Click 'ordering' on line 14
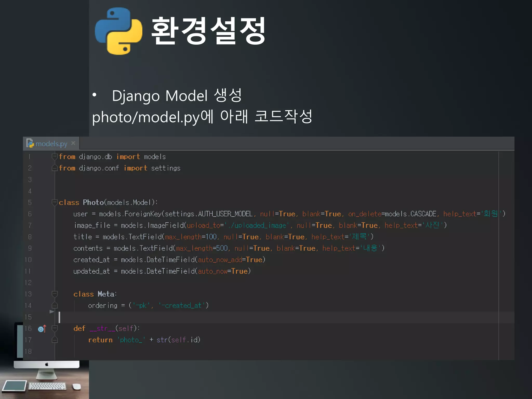This screenshot has height=399, width=532. click(x=103, y=306)
